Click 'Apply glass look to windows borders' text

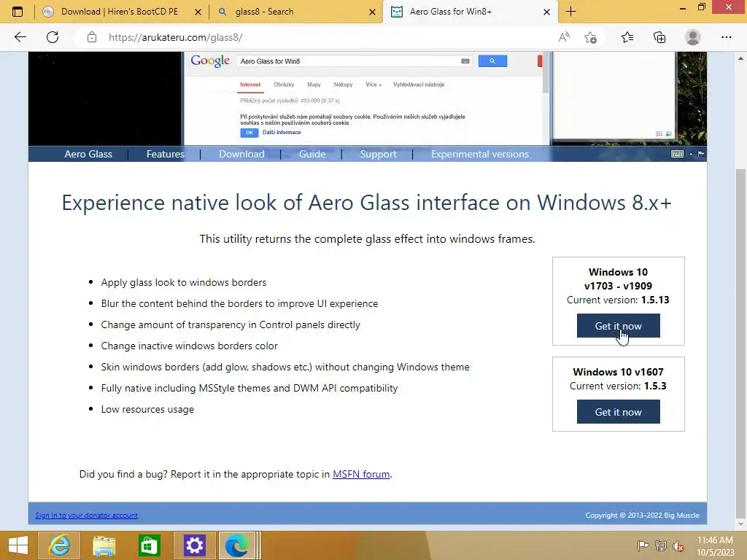183,282
